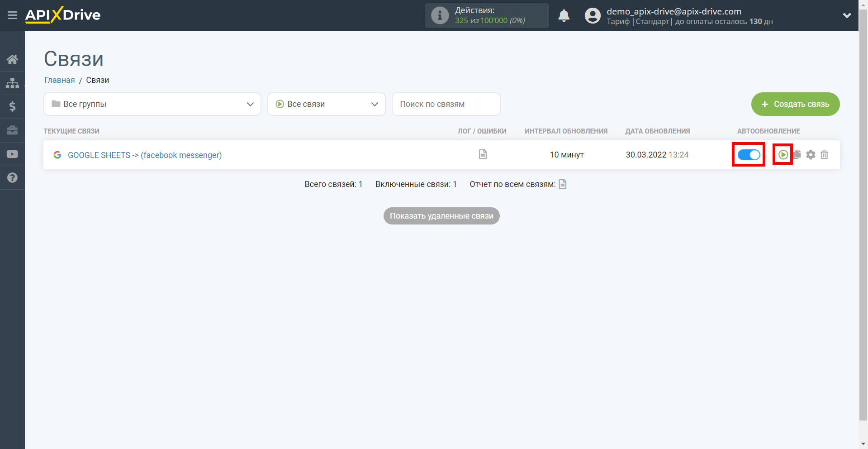Image resolution: width=868 pixels, height=449 pixels.
Task: Open the connections sitemap sidebar icon
Action: 12,83
